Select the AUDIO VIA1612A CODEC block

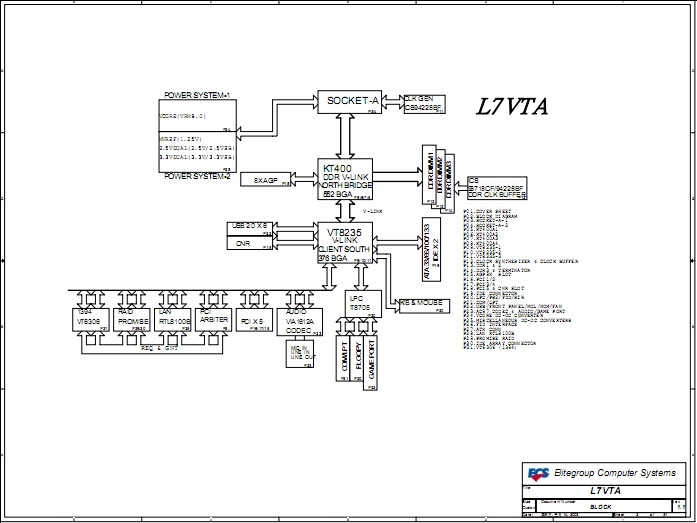pyautogui.click(x=300, y=322)
